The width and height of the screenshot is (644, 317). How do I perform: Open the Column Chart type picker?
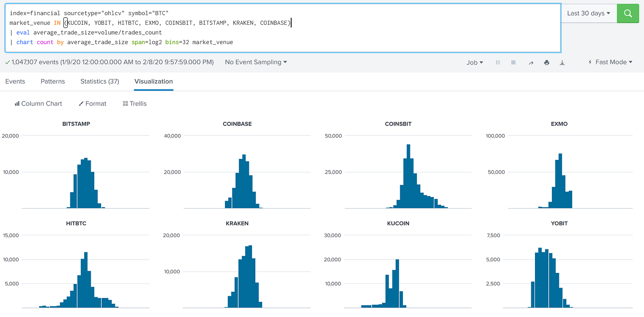pyautogui.click(x=38, y=103)
